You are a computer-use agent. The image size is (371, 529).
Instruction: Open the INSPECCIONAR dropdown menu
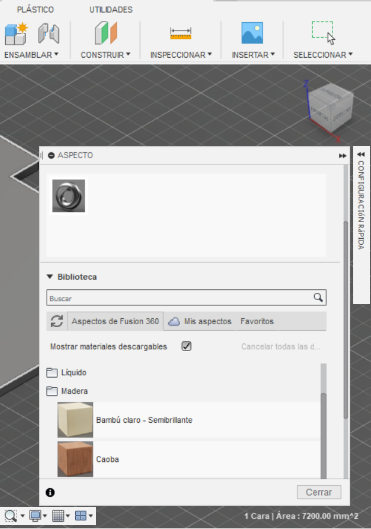[x=181, y=55]
